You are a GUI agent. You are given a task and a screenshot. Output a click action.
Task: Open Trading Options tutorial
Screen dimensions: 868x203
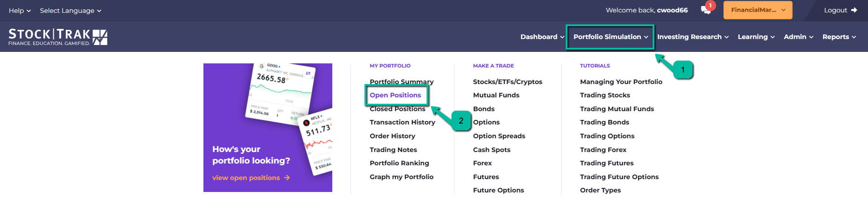pyautogui.click(x=607, y=136)
